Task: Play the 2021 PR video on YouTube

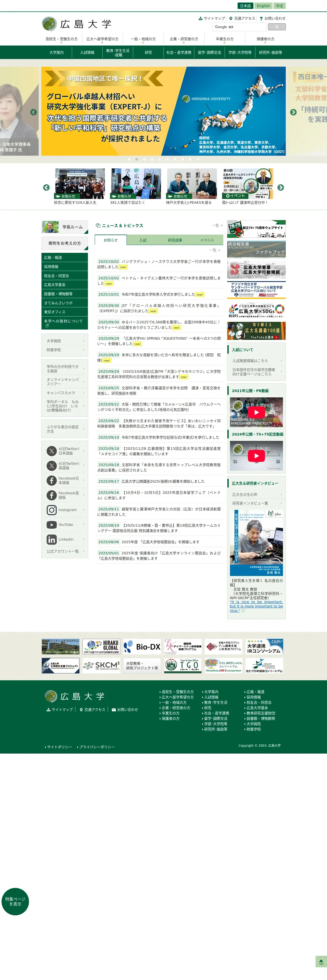Action: point(256,412)
